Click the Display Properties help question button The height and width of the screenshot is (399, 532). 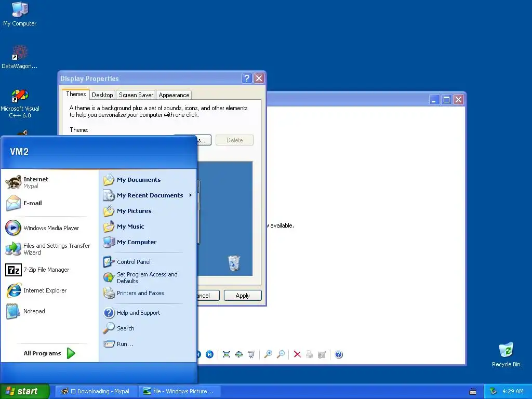(247, 78)
